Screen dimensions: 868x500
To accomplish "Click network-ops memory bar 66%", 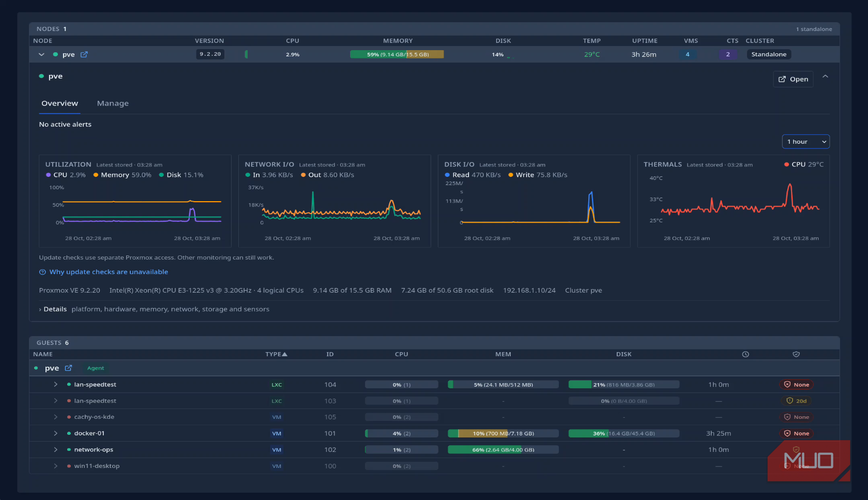I will point(503,450).
